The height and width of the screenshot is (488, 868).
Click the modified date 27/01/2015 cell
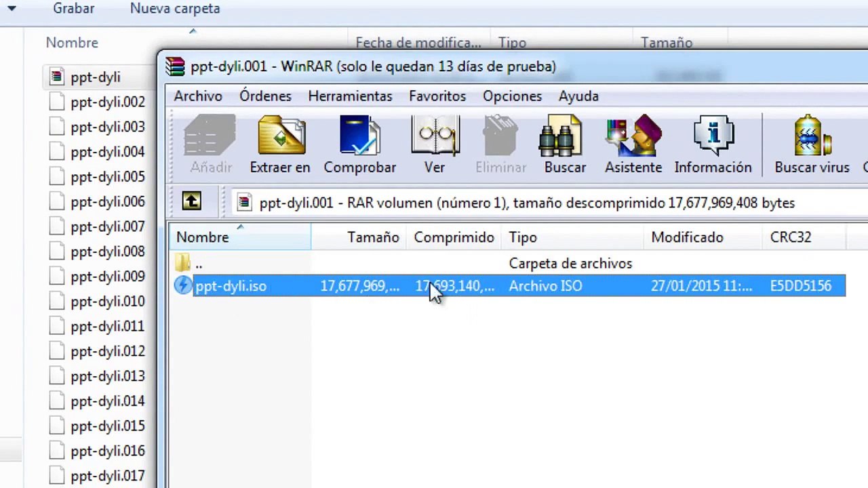tap(702, 286)
